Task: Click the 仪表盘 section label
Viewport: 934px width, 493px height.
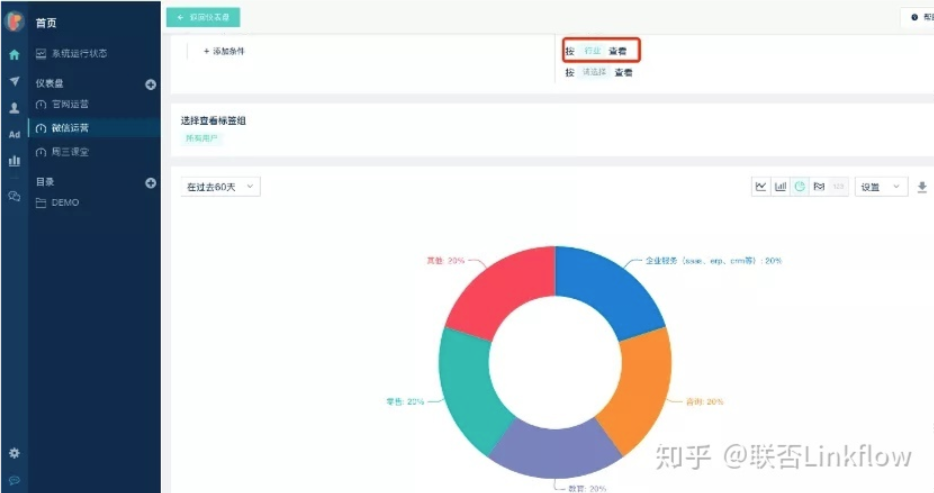Action: point(49,84)
